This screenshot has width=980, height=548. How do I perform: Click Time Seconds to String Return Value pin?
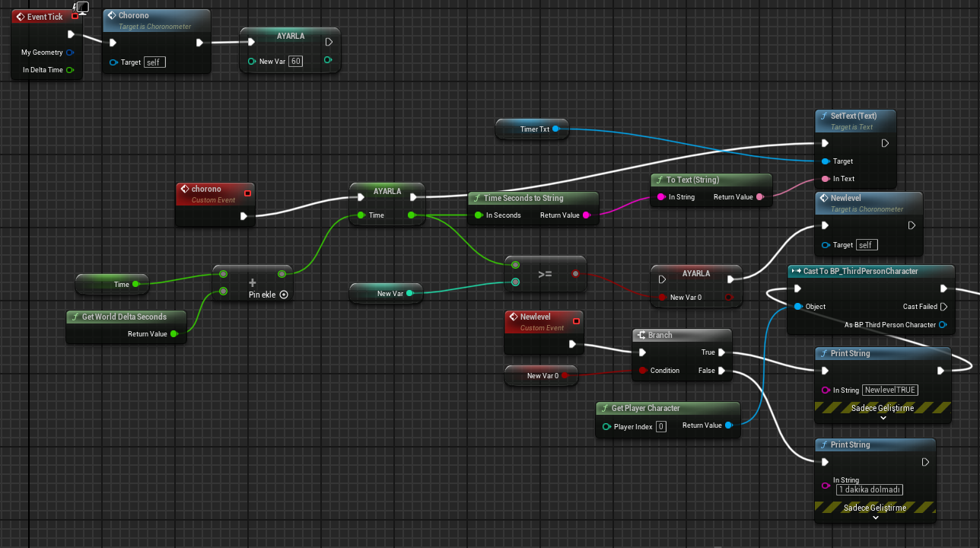(587, 215)
